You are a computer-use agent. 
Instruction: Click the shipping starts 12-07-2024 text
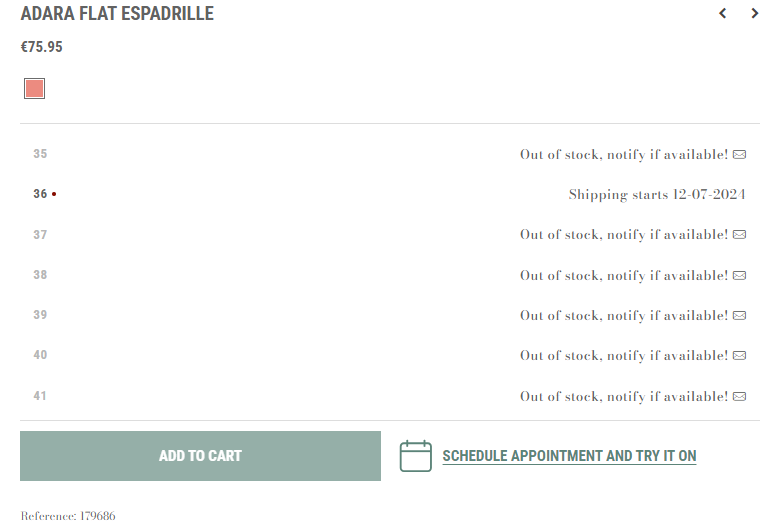point(657,195)
